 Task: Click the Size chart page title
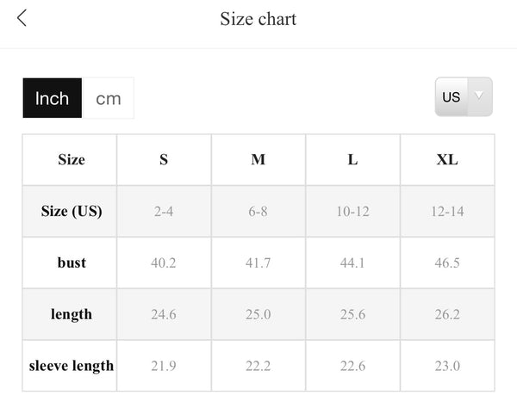point(258,19)
